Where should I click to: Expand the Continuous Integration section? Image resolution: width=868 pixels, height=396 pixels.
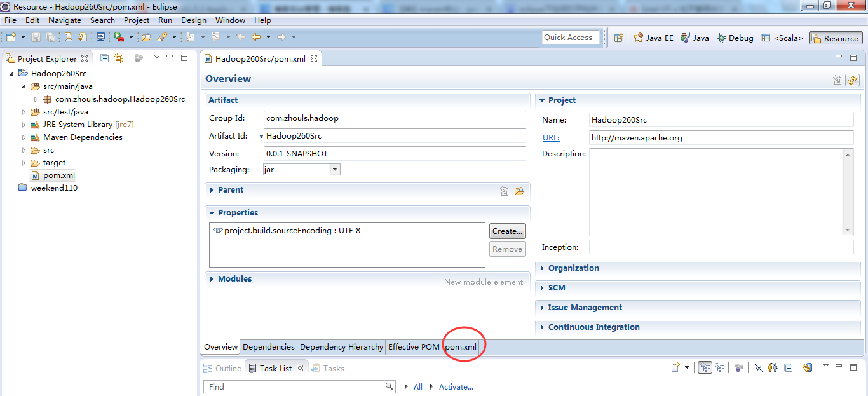click(x=541, y=327)
